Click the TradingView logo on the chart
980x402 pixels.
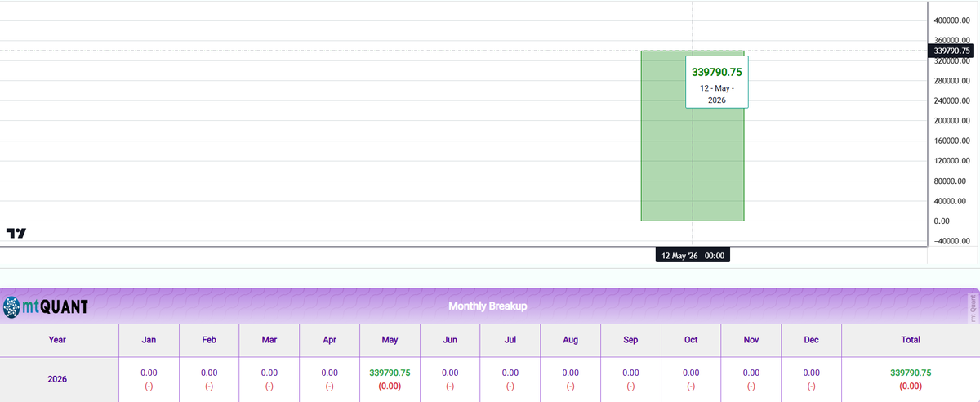pos(16,234)
